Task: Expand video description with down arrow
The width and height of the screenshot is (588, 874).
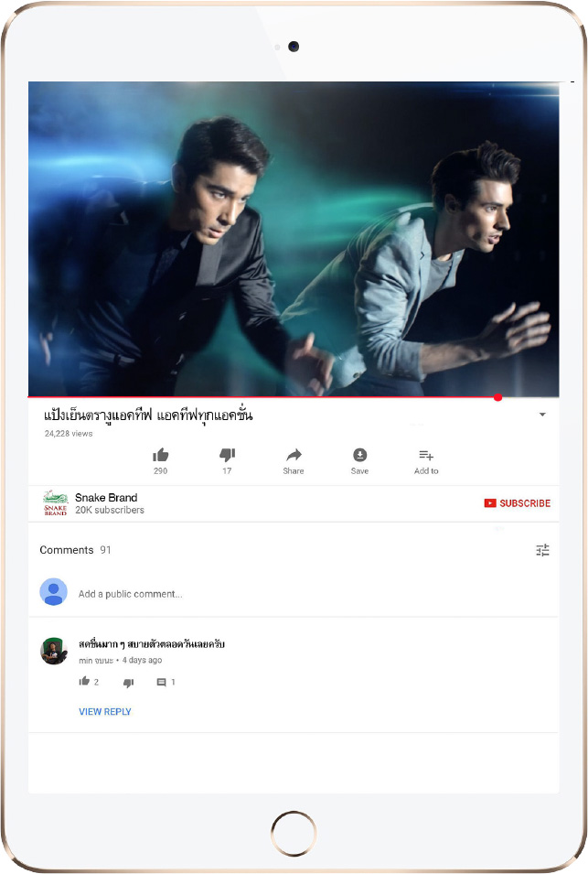Action: [x=542, y=415]
